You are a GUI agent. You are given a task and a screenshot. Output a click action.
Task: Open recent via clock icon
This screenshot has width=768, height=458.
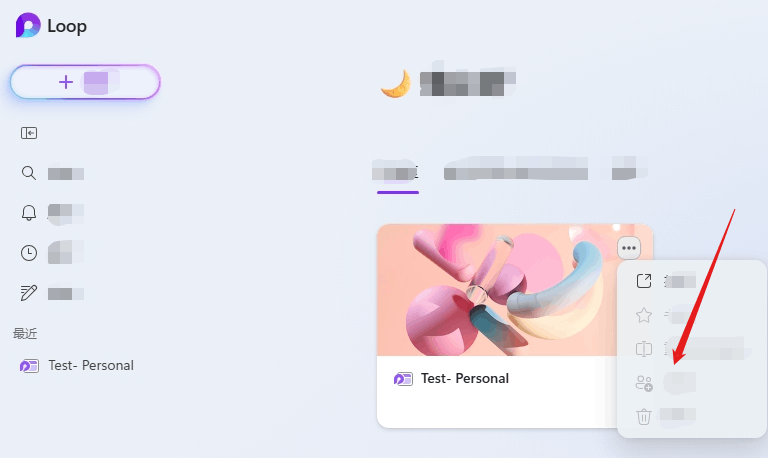coord(29,253)
